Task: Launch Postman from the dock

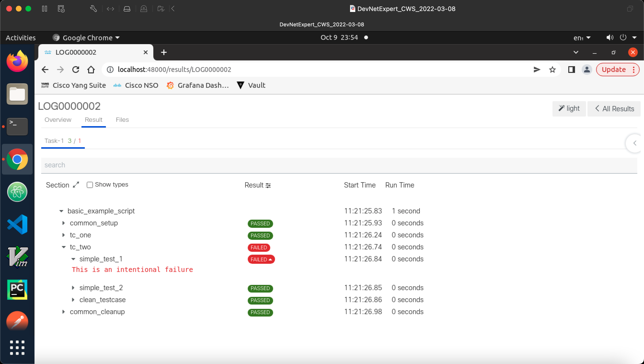Action: pos(17,322)
